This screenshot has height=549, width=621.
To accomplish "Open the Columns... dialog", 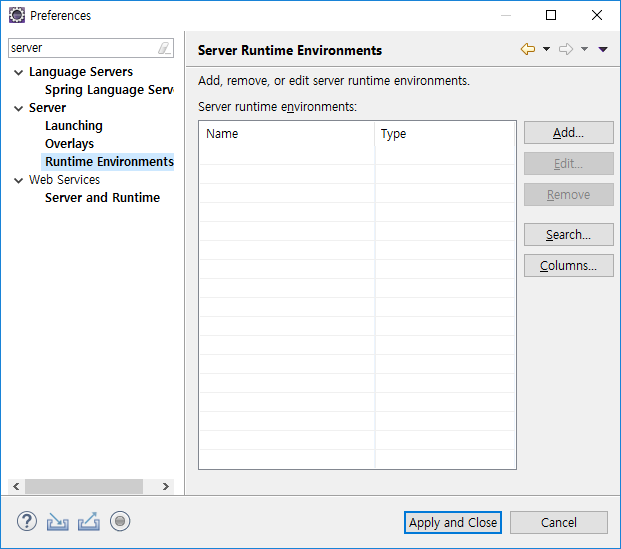I will click(569, 265).
